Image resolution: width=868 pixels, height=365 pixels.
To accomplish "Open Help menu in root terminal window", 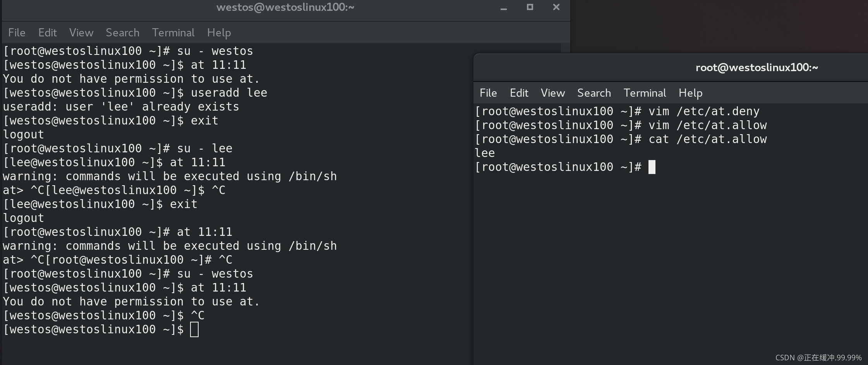I will click(x=690, y=93).
